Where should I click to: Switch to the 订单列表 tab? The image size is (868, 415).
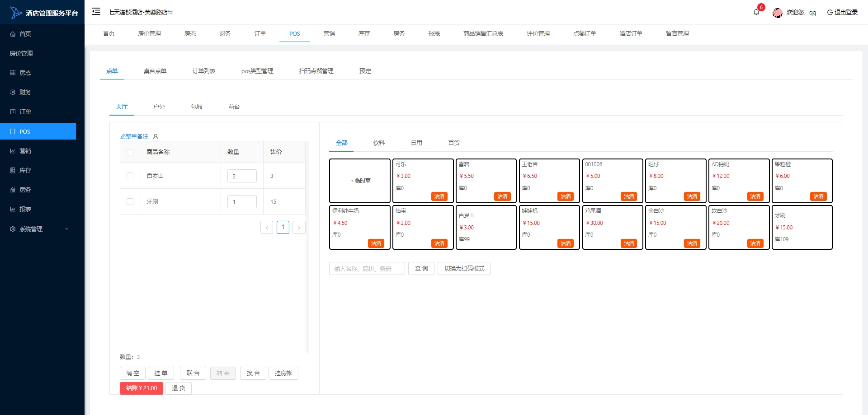204,71
